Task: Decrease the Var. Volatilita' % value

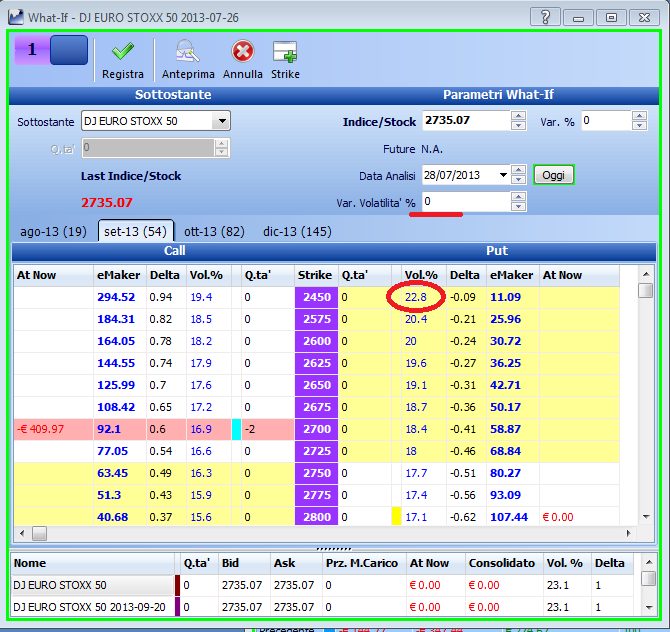Action: [518, 207]
